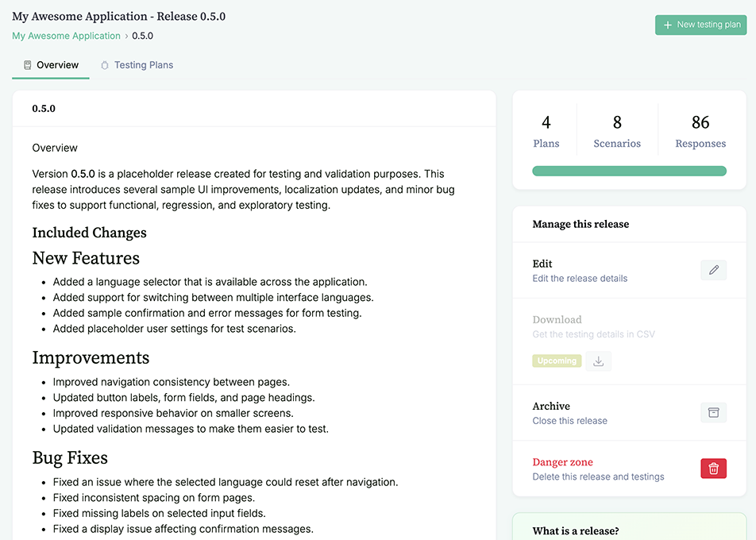The width and height of the screenshot is (756, 540).
Task: Click 'Delete this release and testings' text
Action: [598, 476]
